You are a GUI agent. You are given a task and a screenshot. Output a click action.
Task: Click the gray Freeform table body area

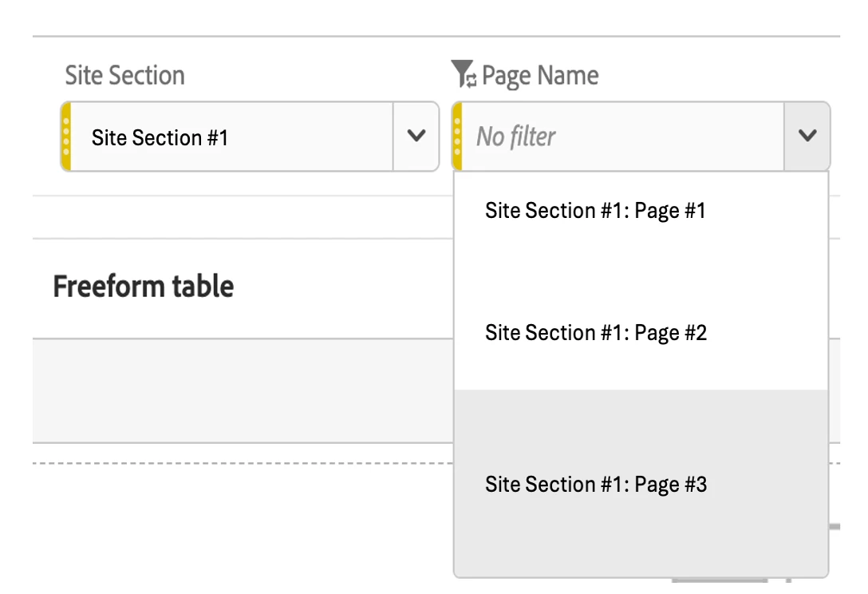click(x=239, y=390)
